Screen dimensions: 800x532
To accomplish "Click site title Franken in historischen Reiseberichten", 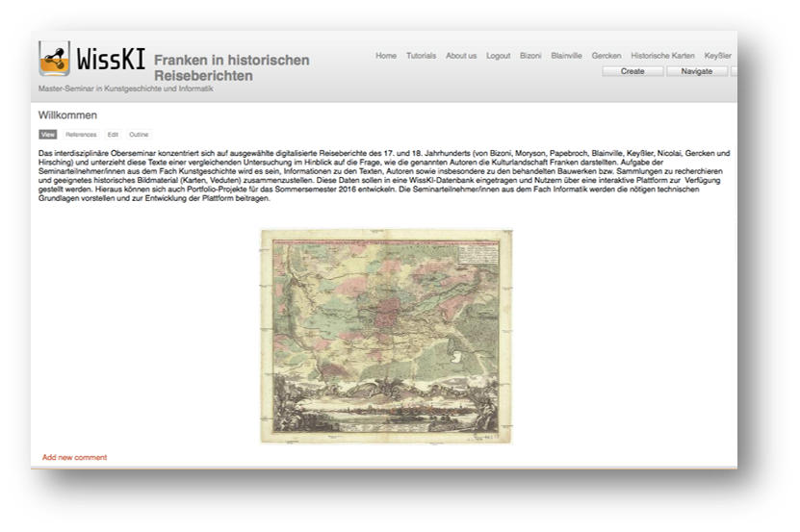I will tap(232, 68).
